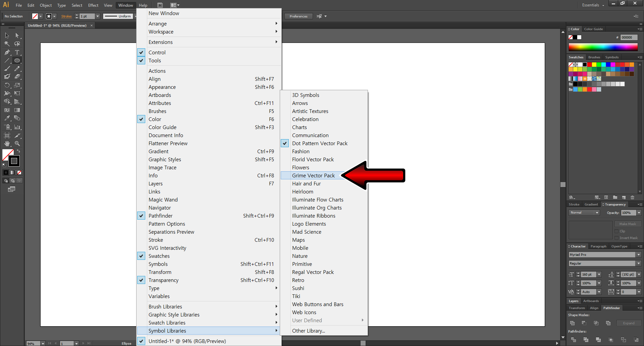The height and width of the screenshot is (346, 644).
Task: Expand the Arrange submenu
Action: (209, 23)
